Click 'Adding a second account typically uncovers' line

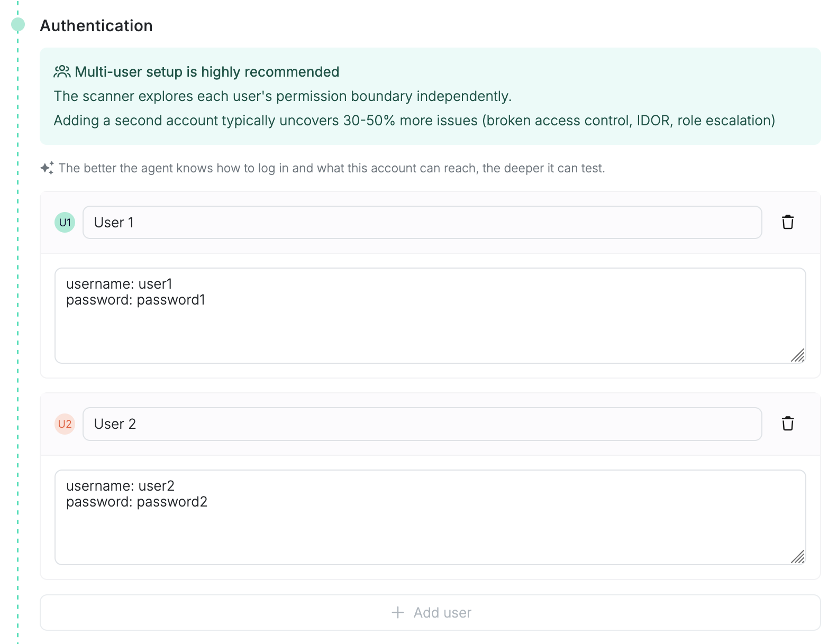(x=414, y=121)
